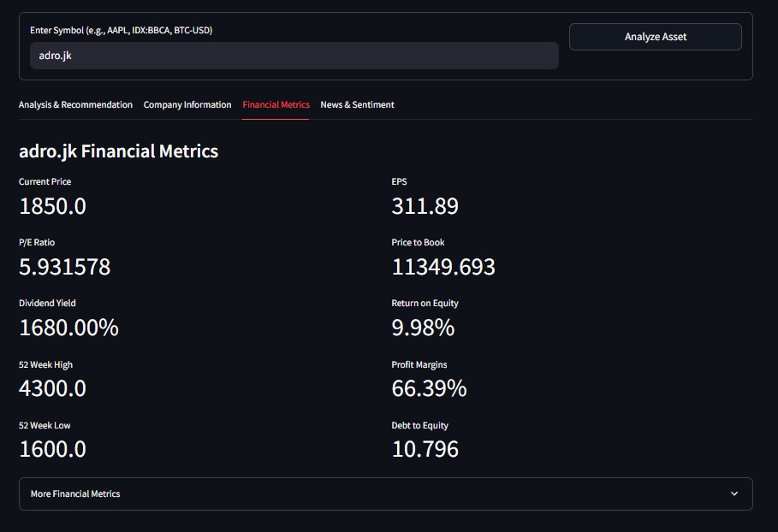Click the Current Price value 1850.0

(52, 206)
